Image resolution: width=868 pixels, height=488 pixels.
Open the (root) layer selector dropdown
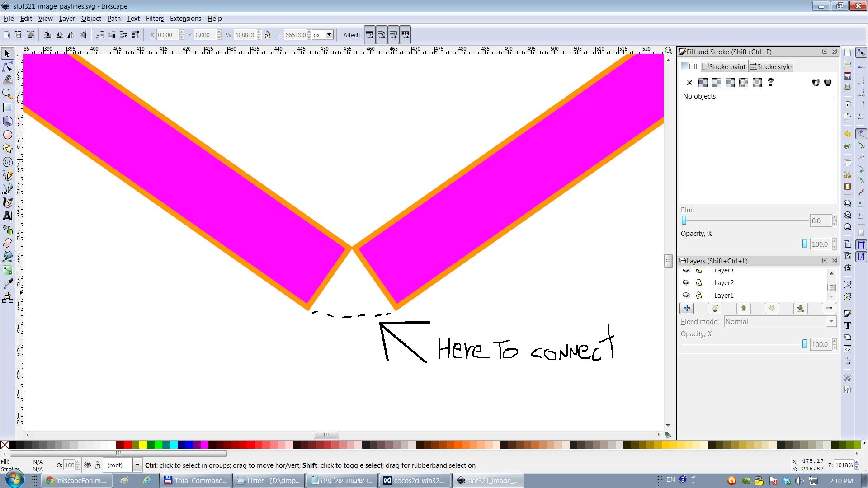(137, 465)
